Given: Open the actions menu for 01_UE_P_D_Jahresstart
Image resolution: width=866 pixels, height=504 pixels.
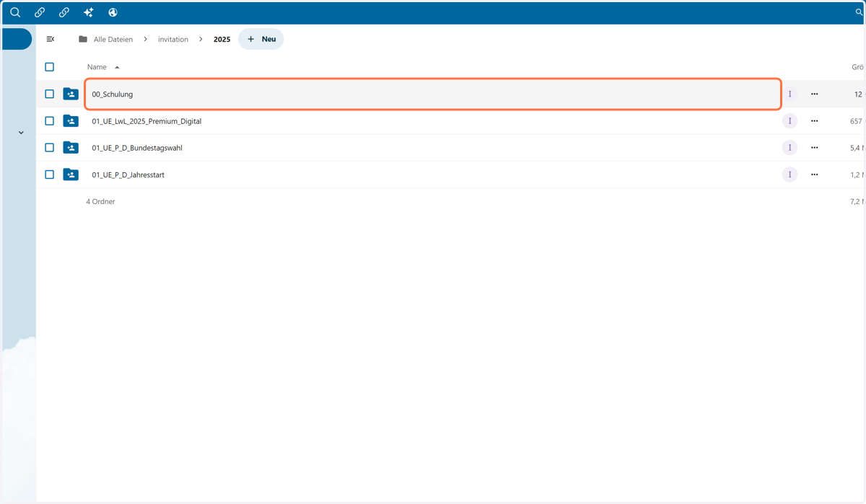Looking at the screenshot, I should point(815,174).
